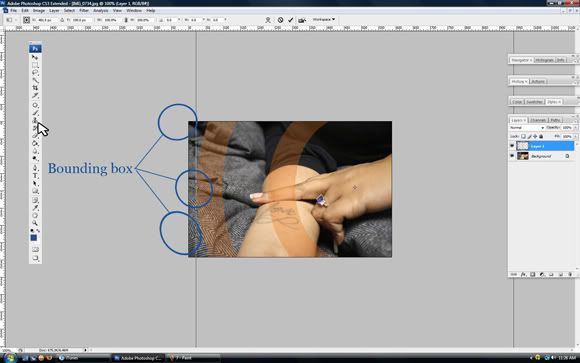Open Adobe Photoshop taskbar button

(138, 358)
